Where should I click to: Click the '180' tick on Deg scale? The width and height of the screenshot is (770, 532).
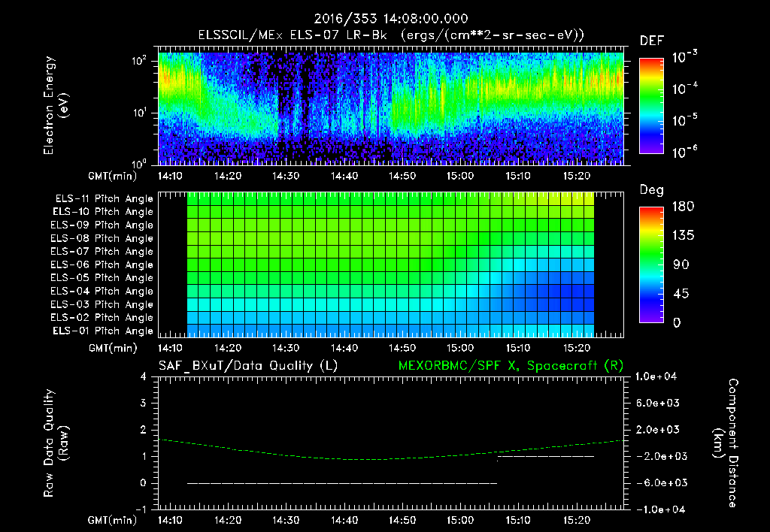[x=683, y=207]
